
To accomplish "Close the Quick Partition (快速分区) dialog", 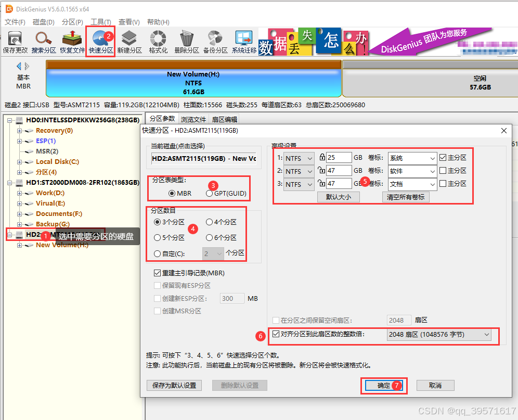I will tap(504, 131).
